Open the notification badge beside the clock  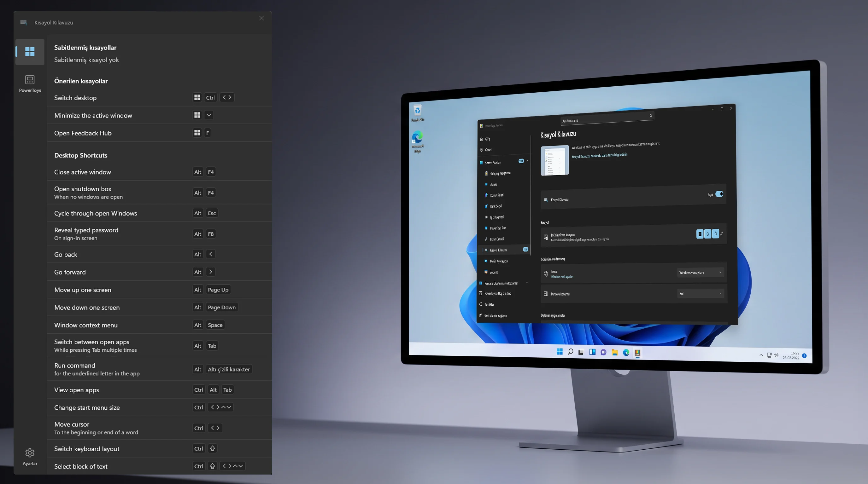[805, 356]
